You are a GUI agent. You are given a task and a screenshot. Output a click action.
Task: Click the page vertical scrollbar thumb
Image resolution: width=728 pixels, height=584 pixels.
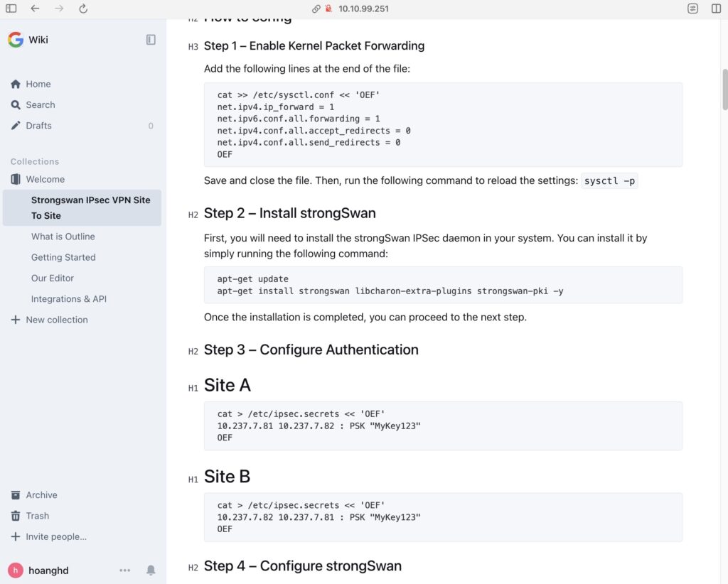click(x=724, y=89)
